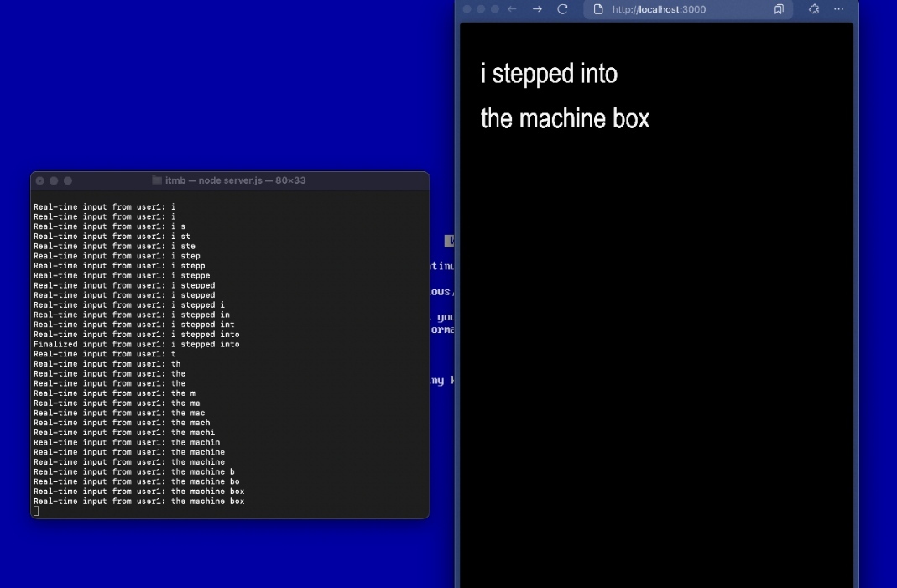Close the terminal window
Image resolution: width=897 pixels, height=588 pixels.
pos(39,180)
